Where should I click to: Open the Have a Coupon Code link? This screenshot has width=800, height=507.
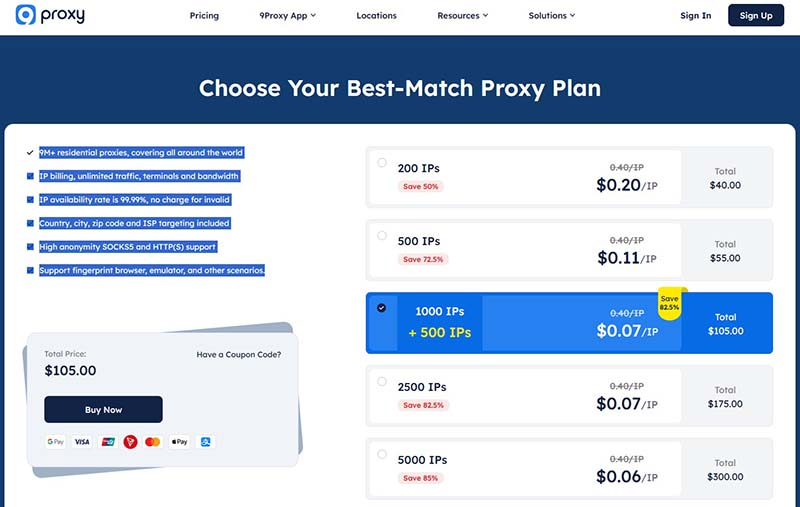click(239, 355)
